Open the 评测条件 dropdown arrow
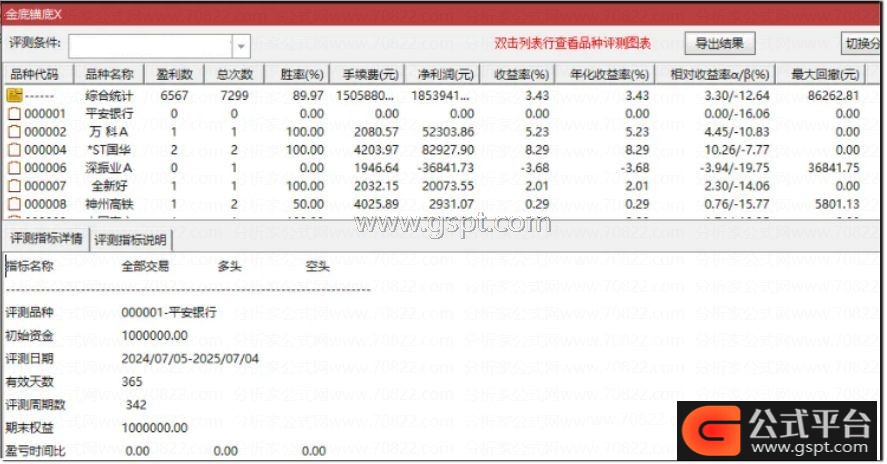 tap(241, 46)
